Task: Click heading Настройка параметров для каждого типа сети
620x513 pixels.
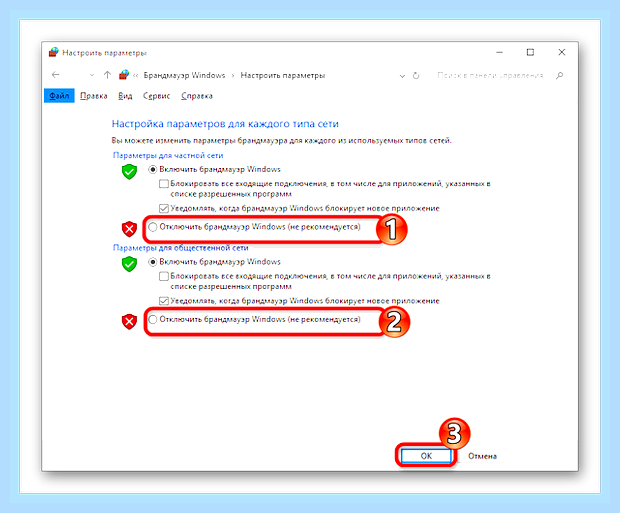Action: [225, 124]
